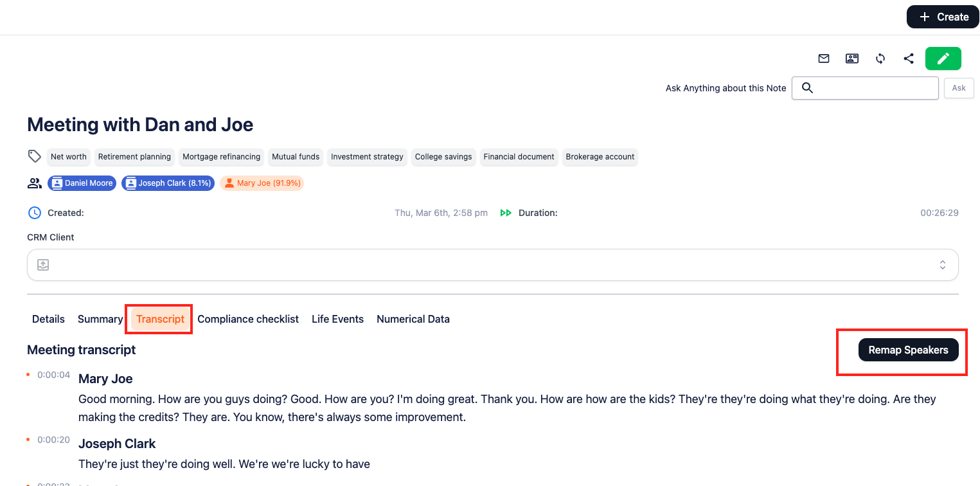Jump to the 0:00:04 transcript timestamp
The height and width of the screenshot is (486, 980).
point(53,375)
